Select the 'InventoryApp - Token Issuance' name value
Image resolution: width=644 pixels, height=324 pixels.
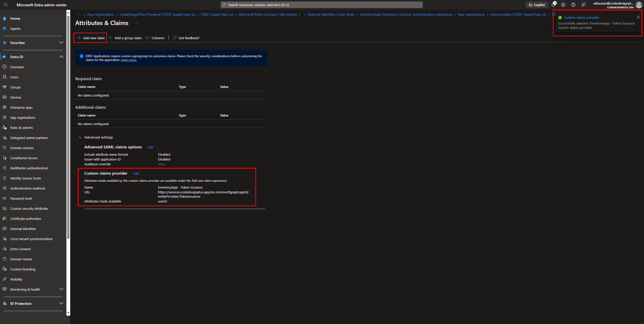coord(180,187)
